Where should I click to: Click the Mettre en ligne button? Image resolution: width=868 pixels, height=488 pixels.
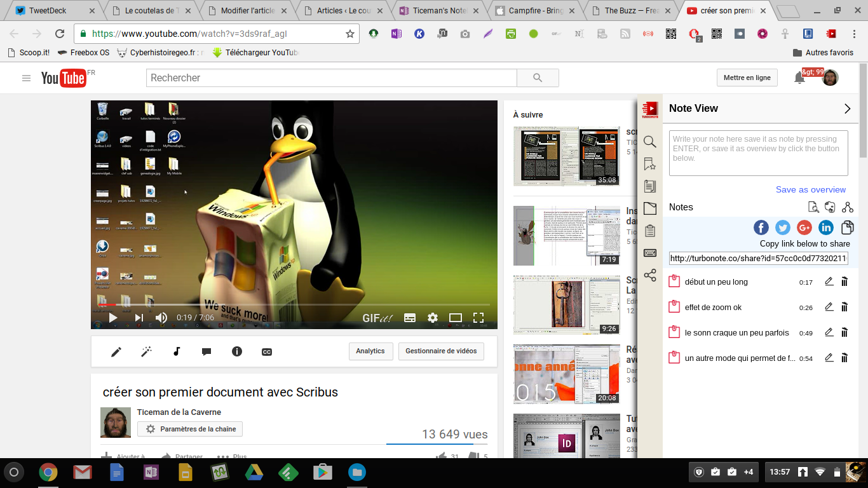tap(747, 78)
